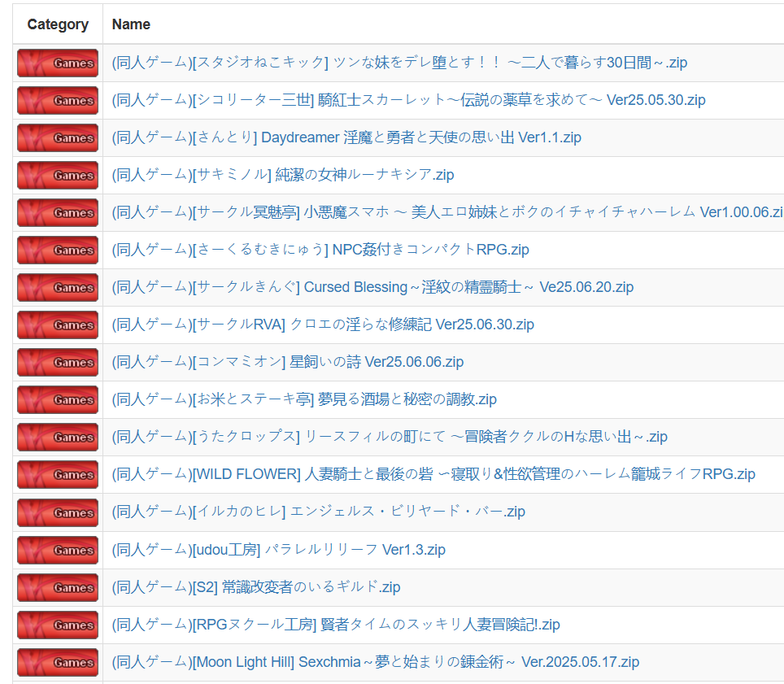Click the Games icon in the イルカのヒレ row
The image size is (784, 684).
58,513
